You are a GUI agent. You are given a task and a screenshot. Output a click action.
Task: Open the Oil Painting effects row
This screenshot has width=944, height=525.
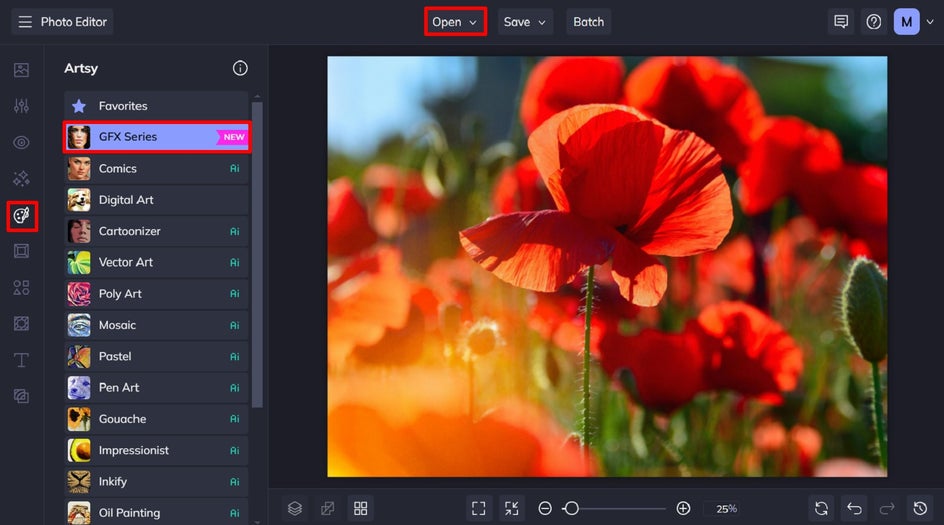pyautogui.click(x=157, y=513)
